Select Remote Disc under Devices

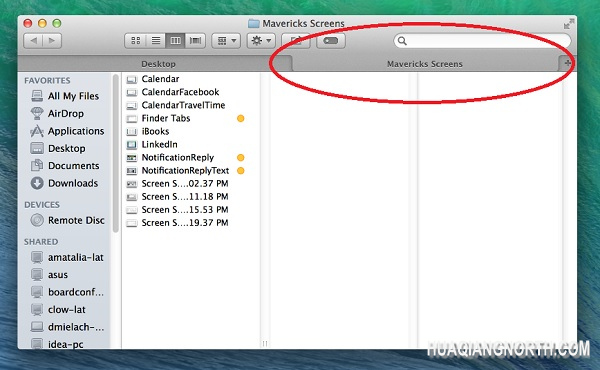(68, 220)
